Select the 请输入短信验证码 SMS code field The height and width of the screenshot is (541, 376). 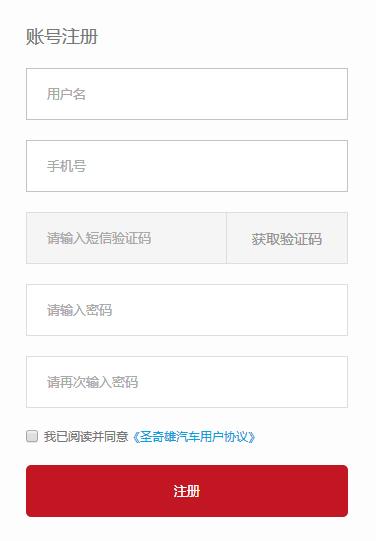126,238
